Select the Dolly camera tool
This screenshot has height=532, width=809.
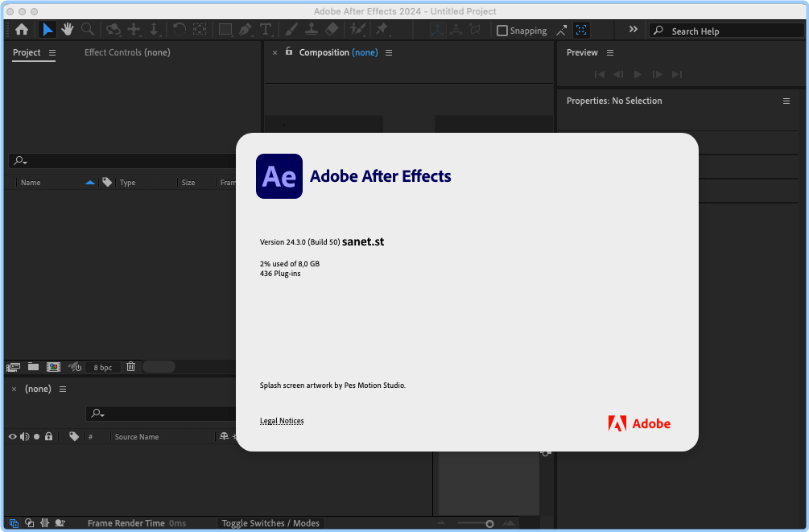[155, 30]
